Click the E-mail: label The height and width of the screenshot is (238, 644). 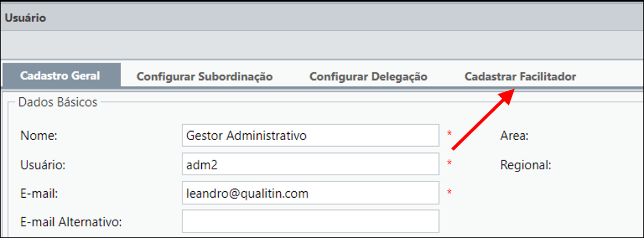39,193
